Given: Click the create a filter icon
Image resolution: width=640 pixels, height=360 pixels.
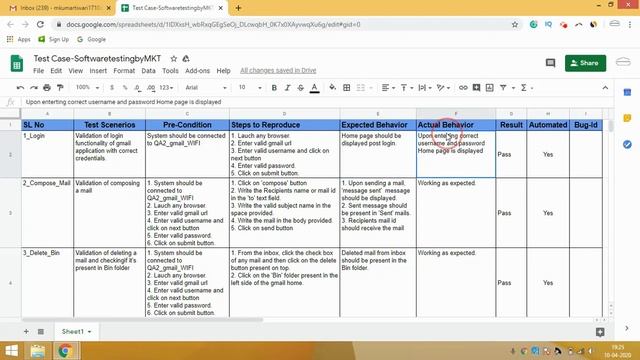Looking at the screenshot, I should click(503, 88).
